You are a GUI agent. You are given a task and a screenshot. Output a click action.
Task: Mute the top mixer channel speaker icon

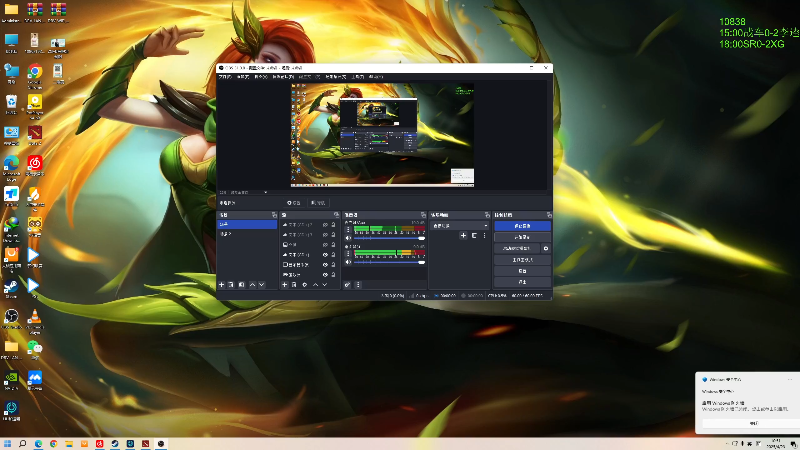coord(348,238)
